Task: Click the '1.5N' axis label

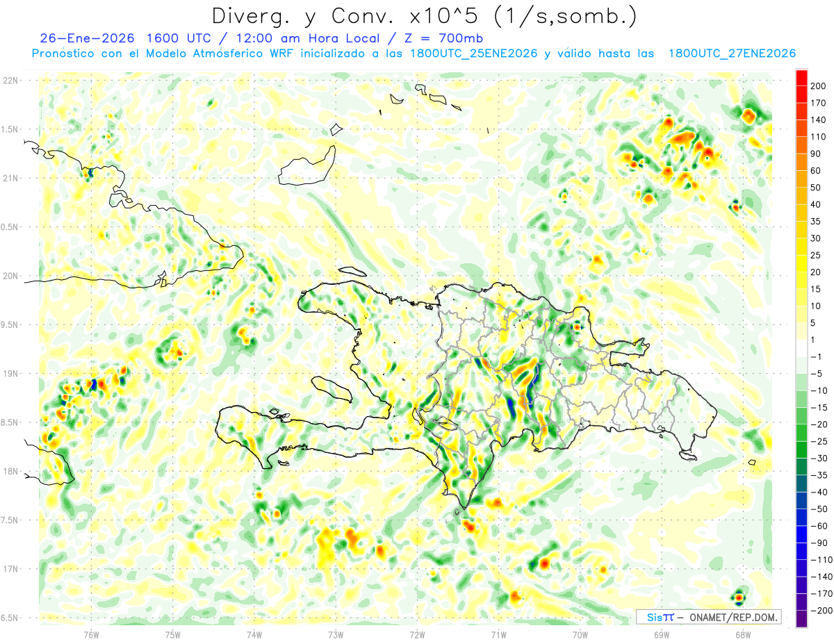Action: 10,129
